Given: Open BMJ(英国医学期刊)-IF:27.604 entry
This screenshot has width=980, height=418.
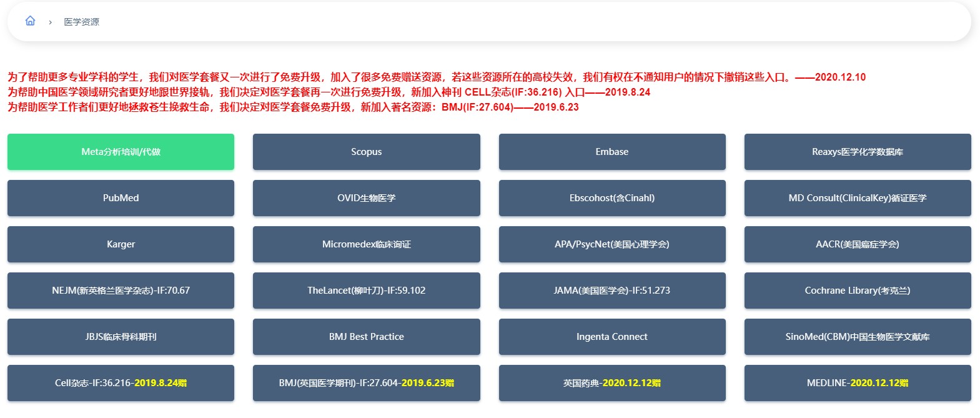Looking at the screenshot, I should tap(367, 383).
